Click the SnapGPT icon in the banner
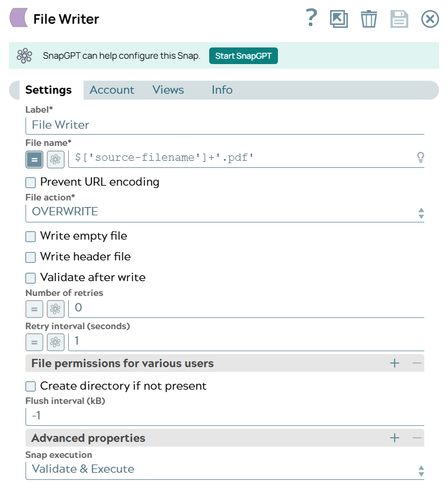Screen dimensions: 448x503 24,56
